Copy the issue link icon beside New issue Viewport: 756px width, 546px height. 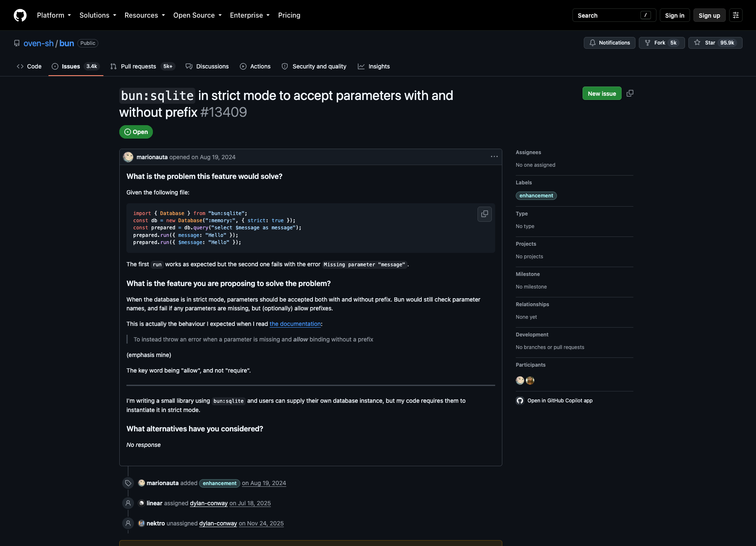point(630,93)
